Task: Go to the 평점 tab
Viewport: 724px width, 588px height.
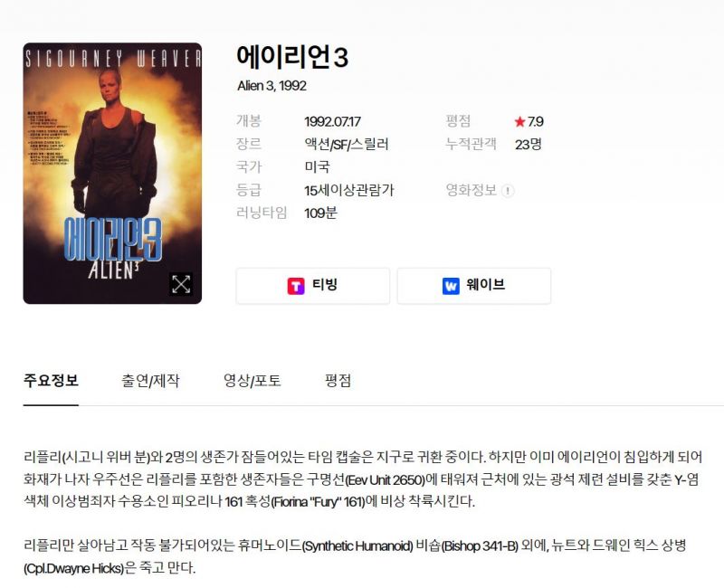Action: pos(338,381)
